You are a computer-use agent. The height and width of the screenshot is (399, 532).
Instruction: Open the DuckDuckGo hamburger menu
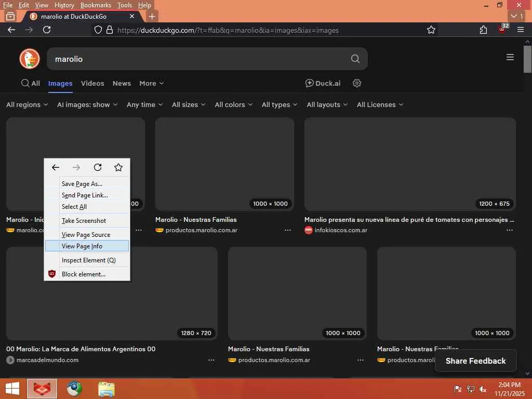click(x=510, y=57)
